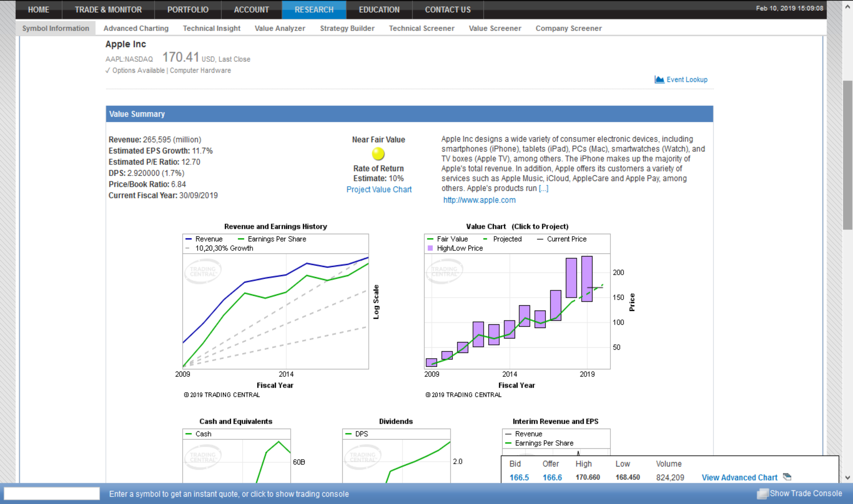Click the Estimated P/E Ratio: 12.70 text
Image resolution: width=853 pixels, height=504 pixels.
coord(154,162)
